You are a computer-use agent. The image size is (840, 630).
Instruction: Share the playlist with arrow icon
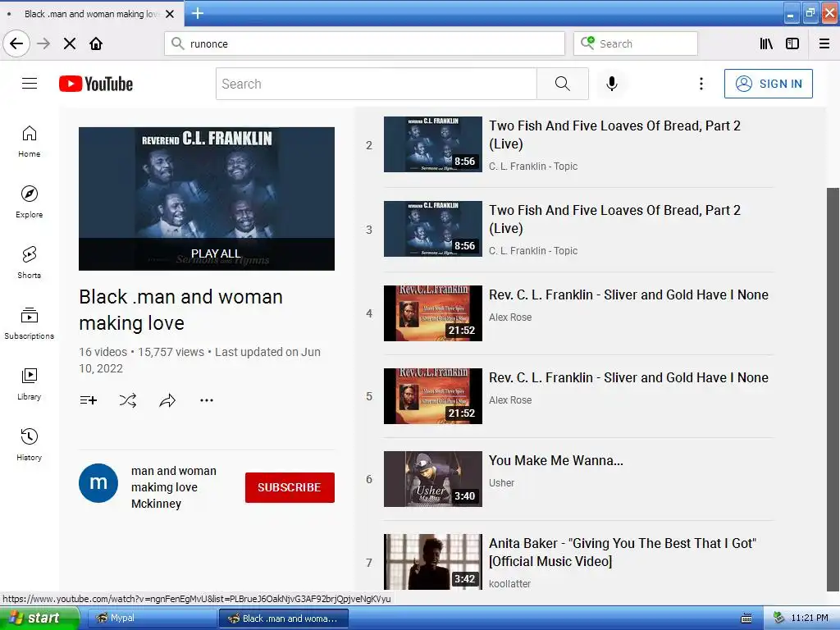167,400
